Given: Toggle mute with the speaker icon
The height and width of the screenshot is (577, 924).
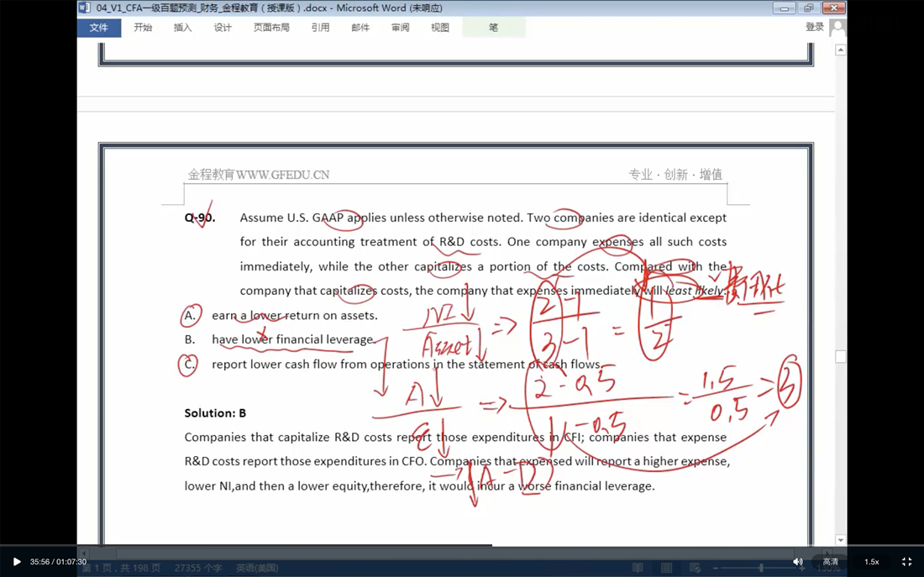Looking at the screenshot, I should 797,562.
